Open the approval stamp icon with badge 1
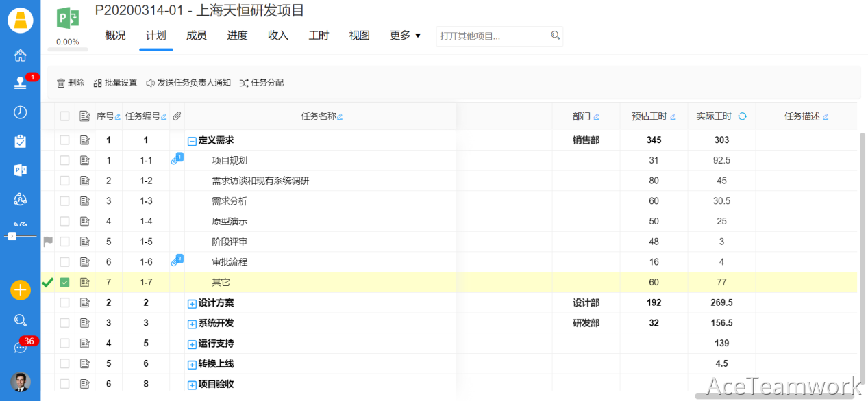 (x=21, y=83)
